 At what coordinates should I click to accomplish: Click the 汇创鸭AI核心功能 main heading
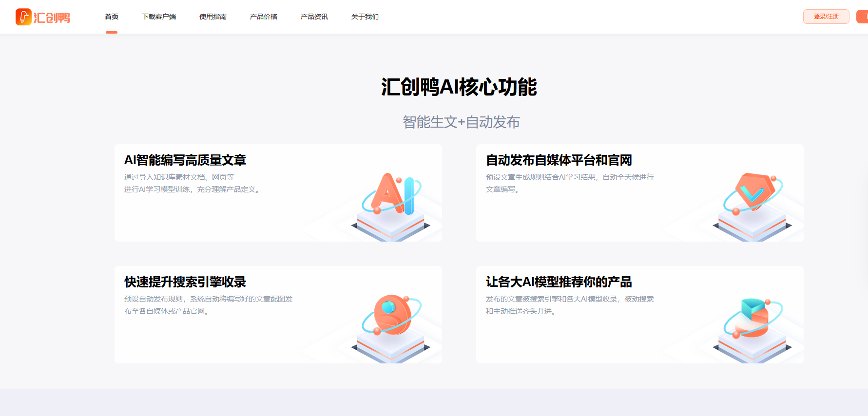tap(459, 88)
